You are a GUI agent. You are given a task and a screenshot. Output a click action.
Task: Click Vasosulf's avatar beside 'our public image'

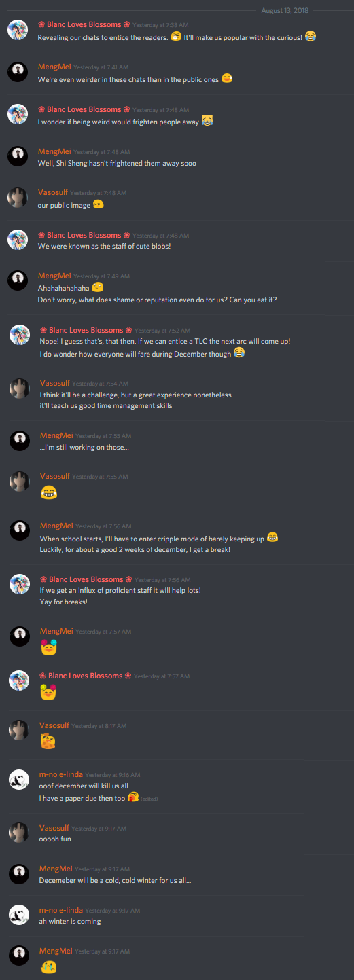17,198
